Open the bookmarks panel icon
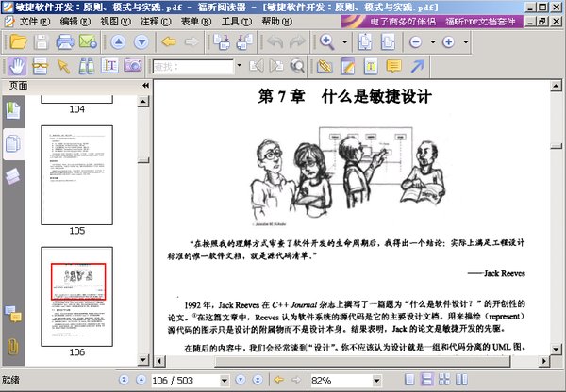This screenshot has width=566, height=392. pos(13,110)
